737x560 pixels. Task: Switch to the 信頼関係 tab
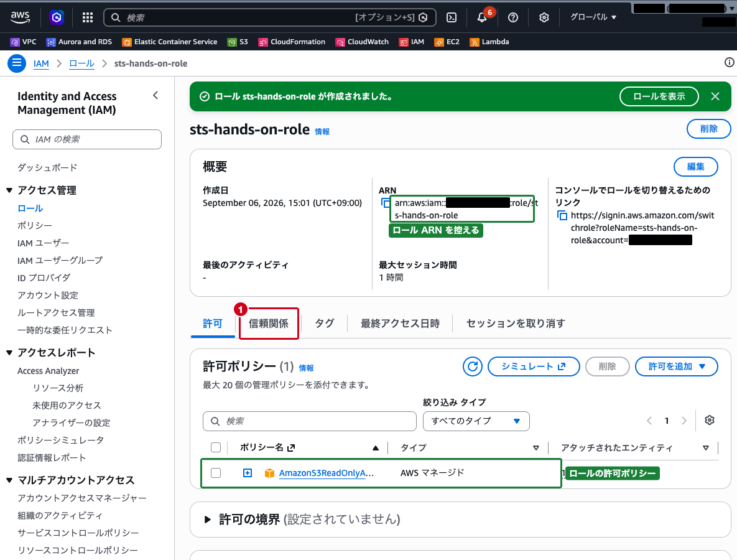269,324
